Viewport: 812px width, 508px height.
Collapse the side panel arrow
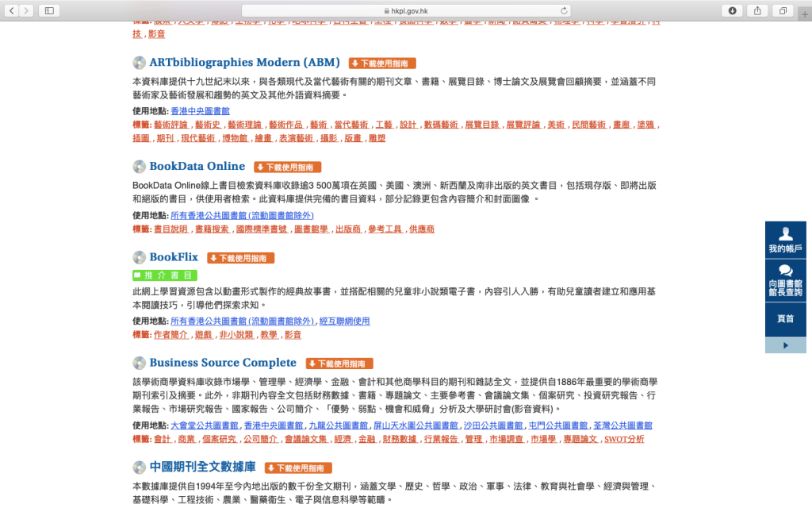click(785, 345)
